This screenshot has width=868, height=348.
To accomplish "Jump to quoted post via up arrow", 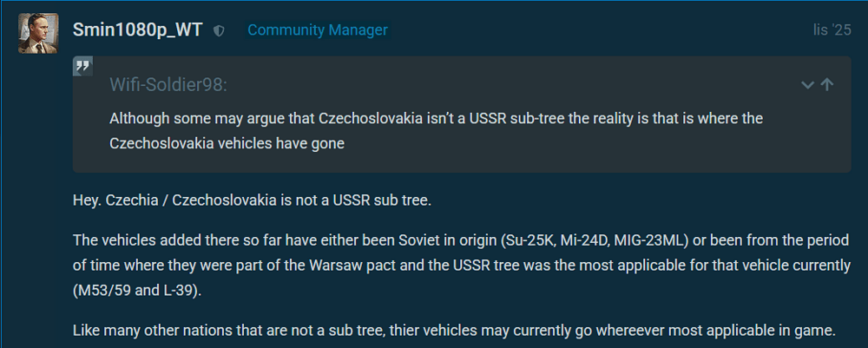I will tap(827, 84).
